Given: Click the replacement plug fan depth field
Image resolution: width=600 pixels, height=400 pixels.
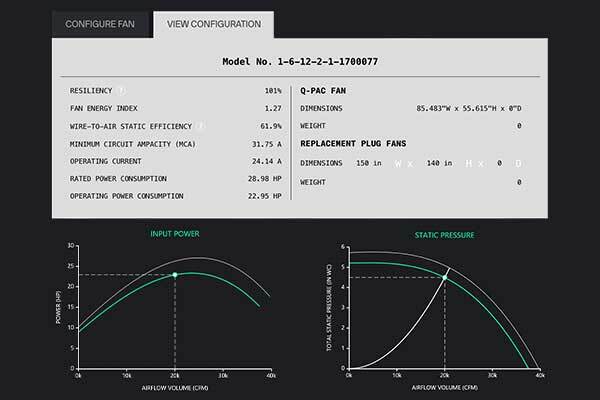Looking at the screenshot, I should tap(498, 163).
